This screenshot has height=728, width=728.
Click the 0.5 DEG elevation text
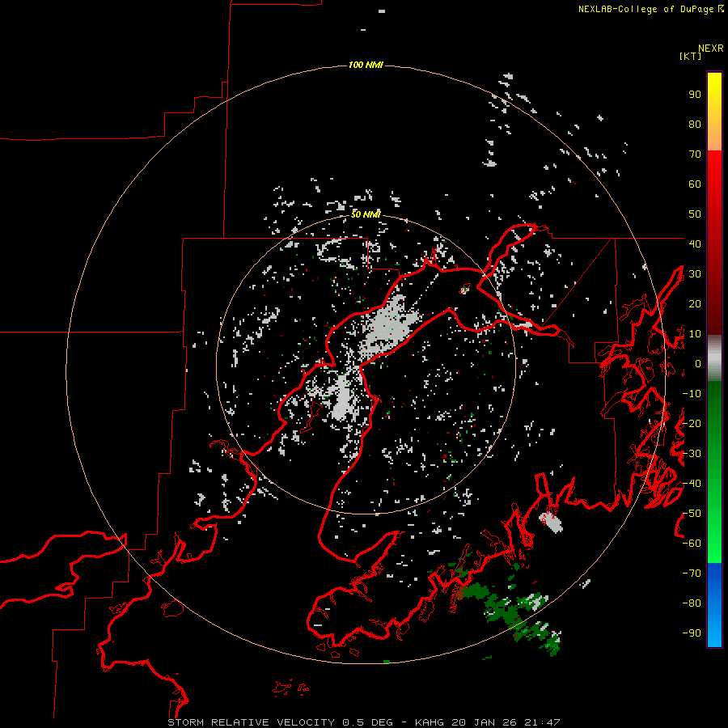click(x=368, y=722)
